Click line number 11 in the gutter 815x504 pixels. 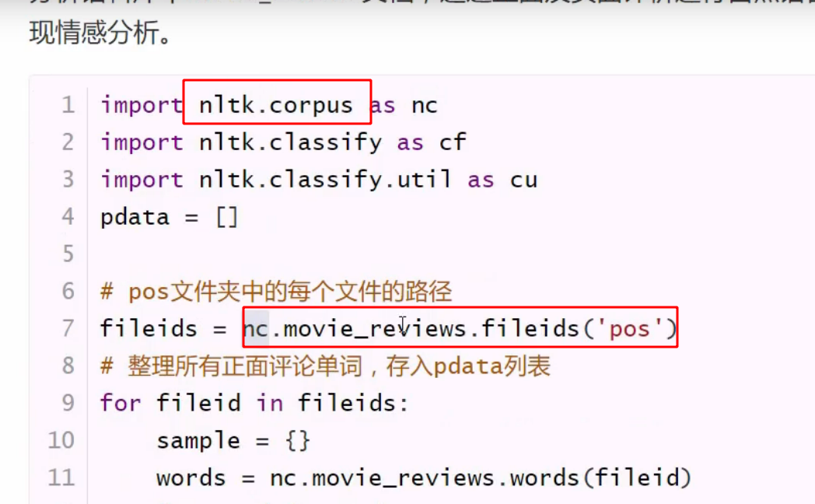click(59, 478)
